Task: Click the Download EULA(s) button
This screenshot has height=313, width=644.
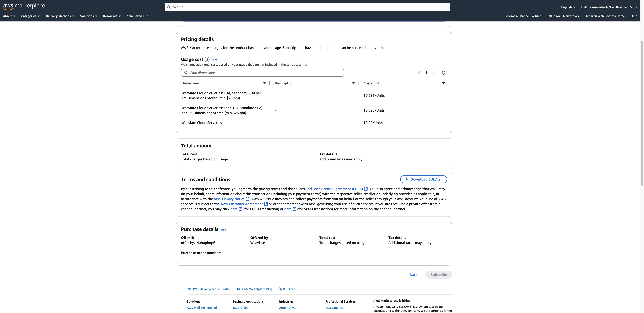Action: [423, 179]
